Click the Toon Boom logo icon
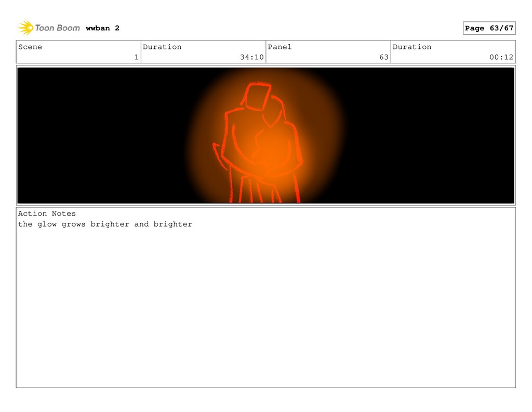This screenshot has height=412, width=532. [x=25, y=28]
